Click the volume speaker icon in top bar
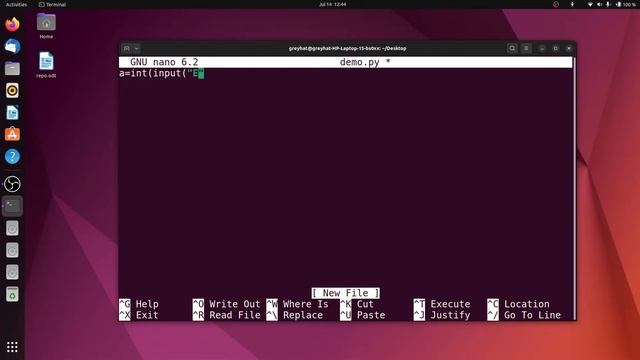 (x=599, y=4)
